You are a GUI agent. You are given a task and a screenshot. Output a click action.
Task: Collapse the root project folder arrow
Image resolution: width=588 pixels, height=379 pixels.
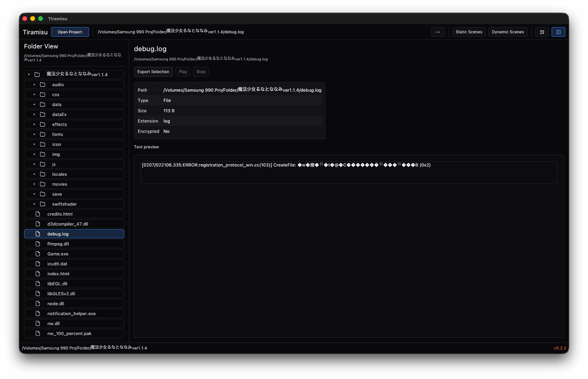pyautogui.click(x=29, y=74)
